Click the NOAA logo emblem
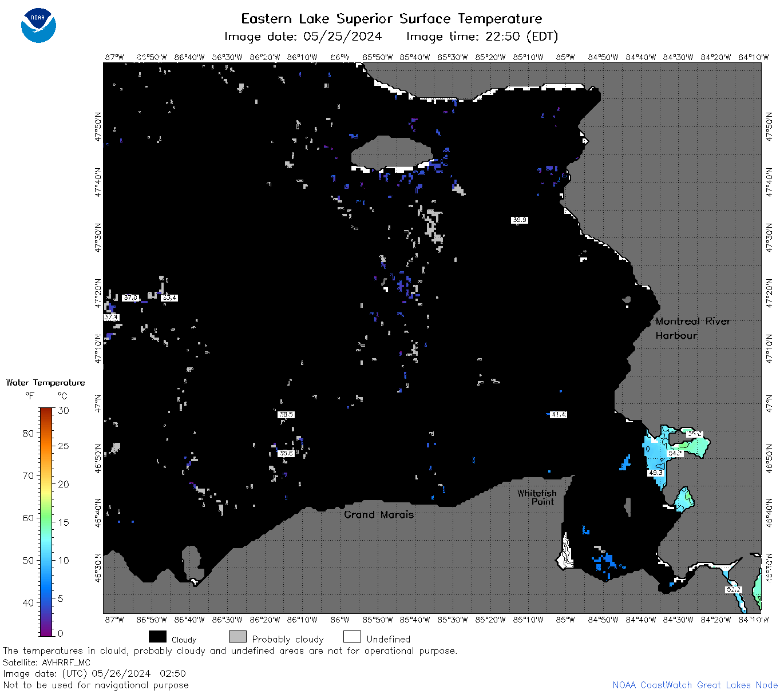This screenshot has width=784, height=694. tap(38, 26)
